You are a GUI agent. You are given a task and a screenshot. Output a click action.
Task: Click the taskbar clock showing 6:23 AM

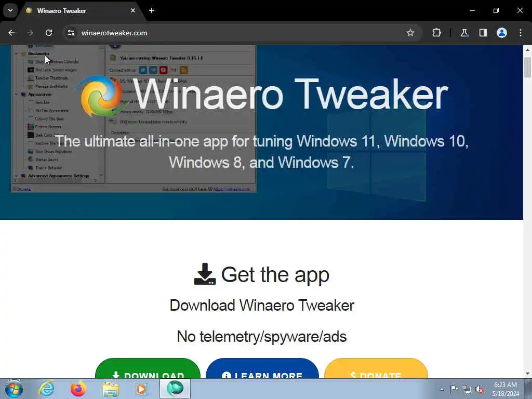pyautogui.click(x=506, y=389)
